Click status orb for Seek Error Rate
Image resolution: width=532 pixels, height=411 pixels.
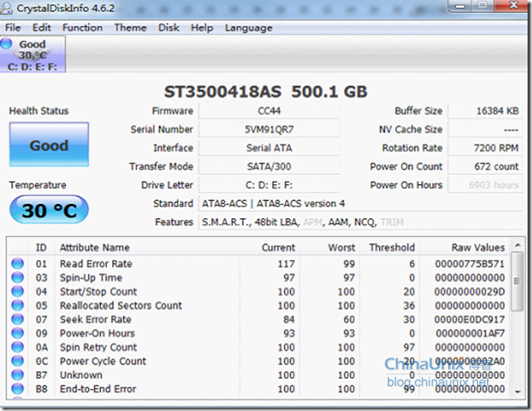point(17,319)
